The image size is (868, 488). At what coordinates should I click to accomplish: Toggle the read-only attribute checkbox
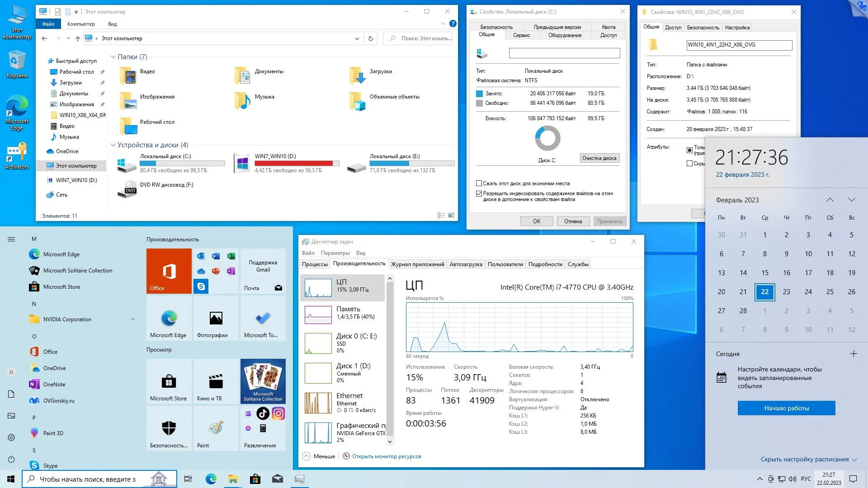[689, 150]
